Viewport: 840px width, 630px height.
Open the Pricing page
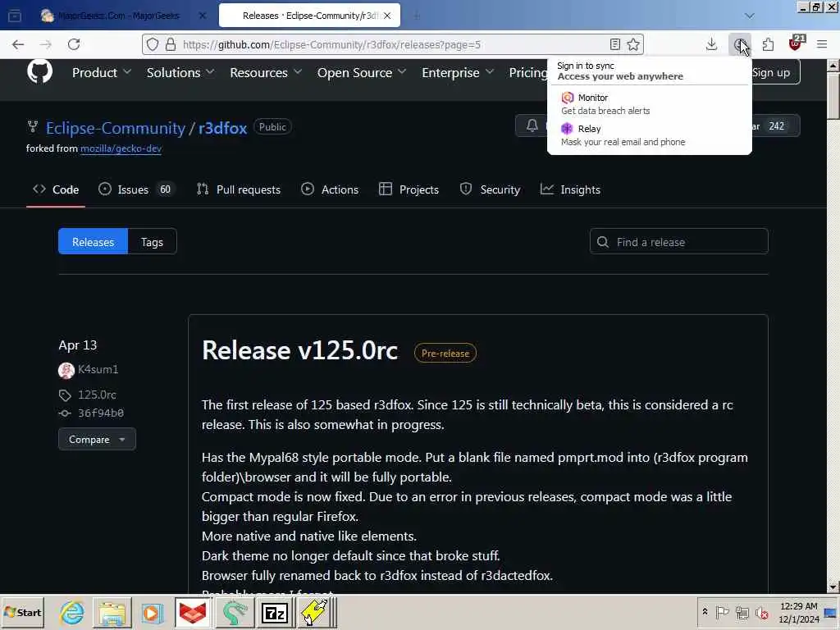point(527,72)
